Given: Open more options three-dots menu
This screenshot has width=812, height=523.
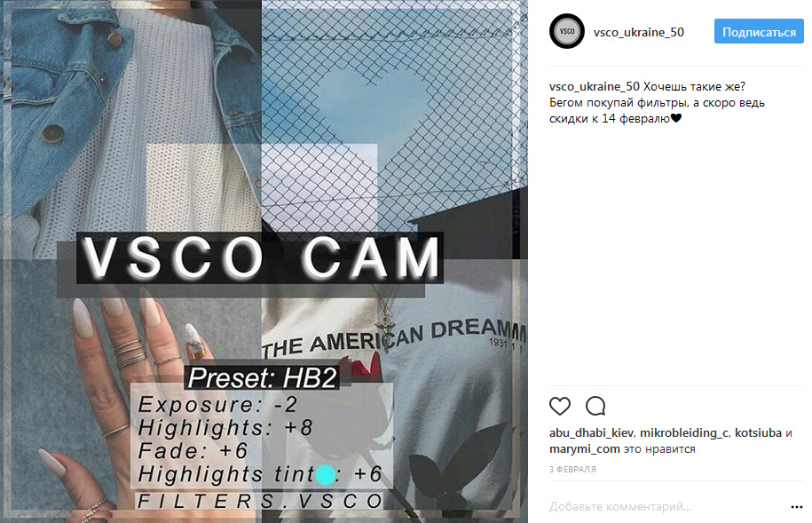Looking at the screenshot, I should [x=796, y=507].
